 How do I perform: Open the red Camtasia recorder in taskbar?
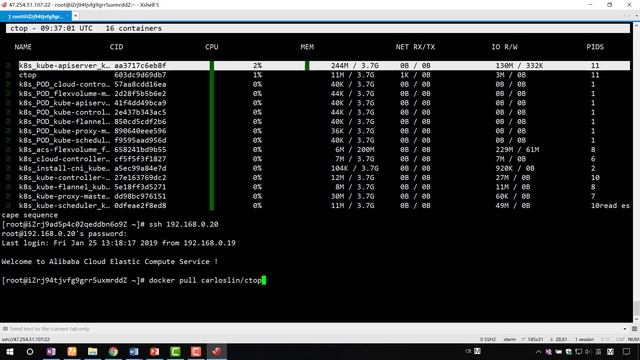pos(196,351)
